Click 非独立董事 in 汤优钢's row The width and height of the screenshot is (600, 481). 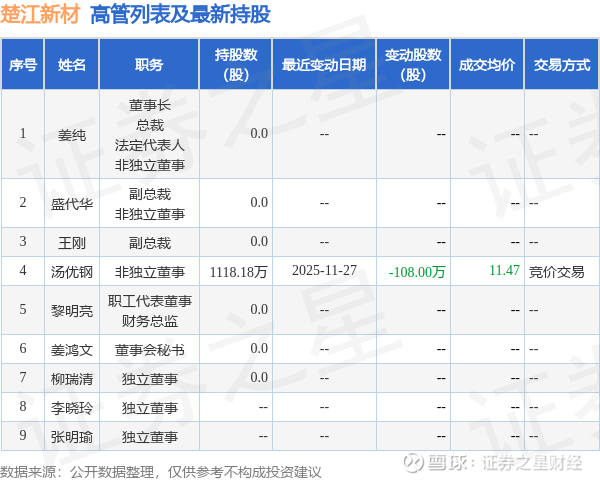tap(150, 272)
